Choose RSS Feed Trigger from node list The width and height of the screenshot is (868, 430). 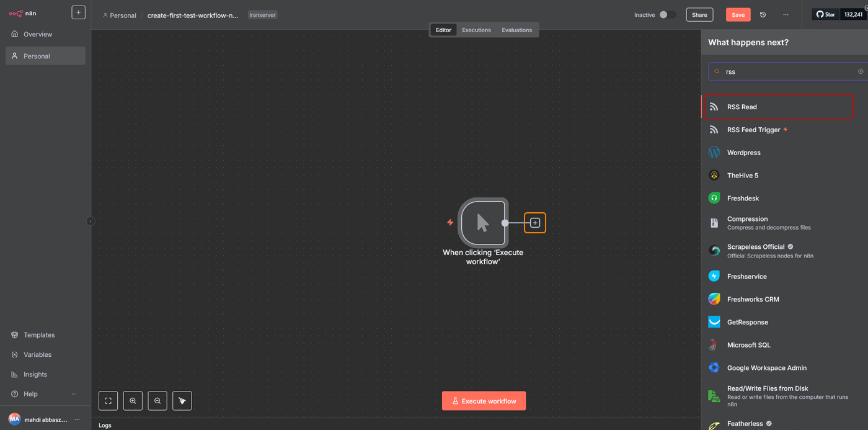pos(753,130)
